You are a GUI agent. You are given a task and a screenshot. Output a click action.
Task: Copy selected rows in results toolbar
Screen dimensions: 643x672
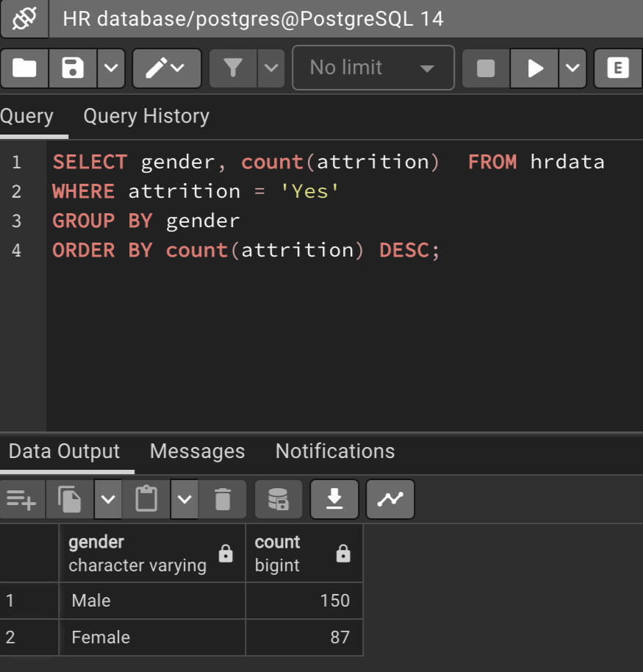tap(71, 500)
